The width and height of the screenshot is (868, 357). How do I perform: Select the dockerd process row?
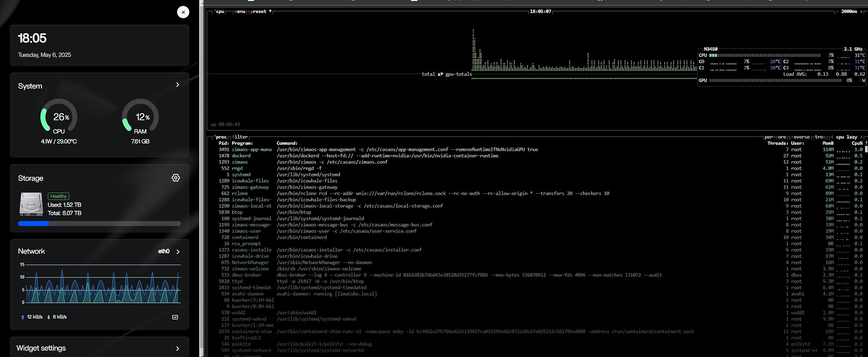537,156
